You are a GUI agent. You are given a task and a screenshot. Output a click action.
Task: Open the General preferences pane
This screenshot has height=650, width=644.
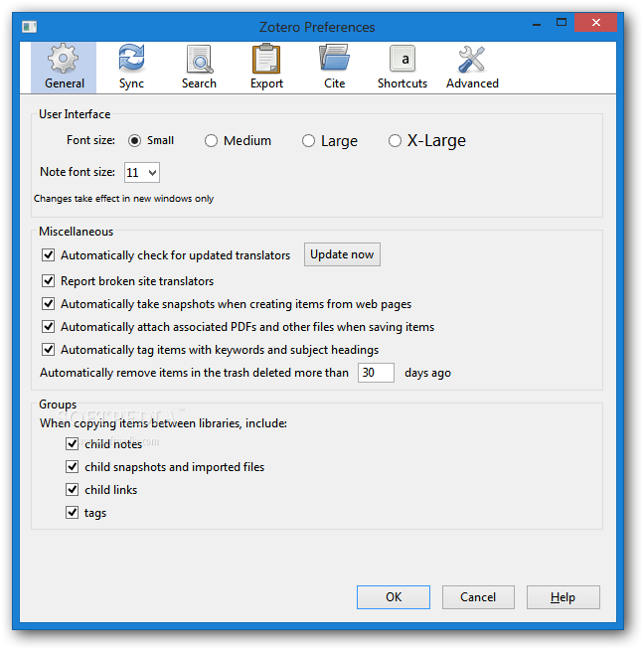64,68
